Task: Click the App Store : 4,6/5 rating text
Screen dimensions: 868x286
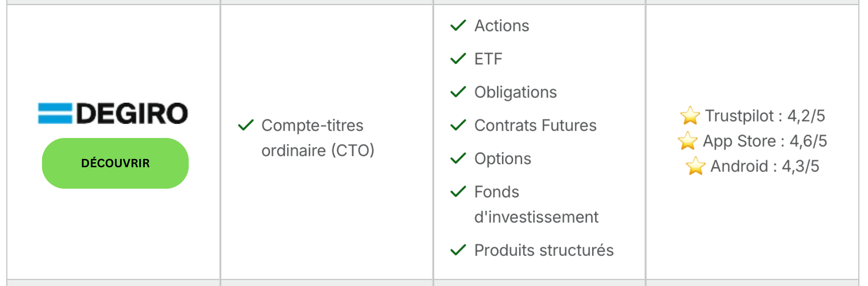Action: coord(765,141)
